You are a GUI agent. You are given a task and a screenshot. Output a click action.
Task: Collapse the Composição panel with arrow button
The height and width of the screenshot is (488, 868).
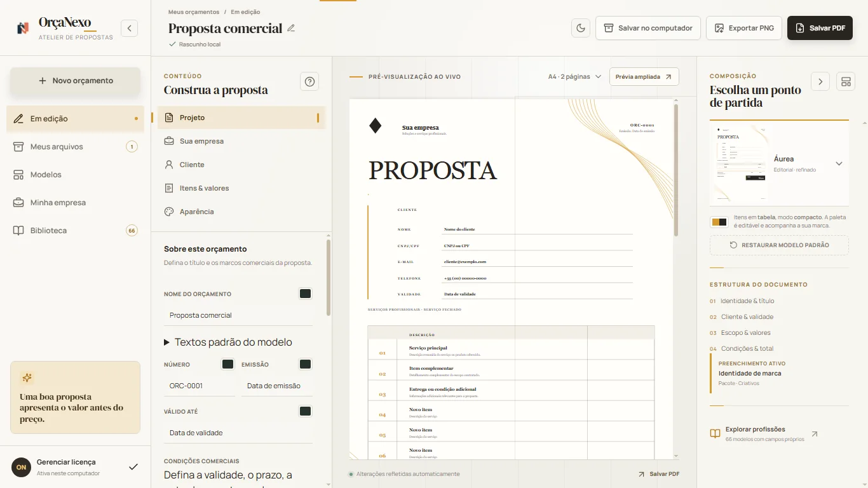[820, 81]
